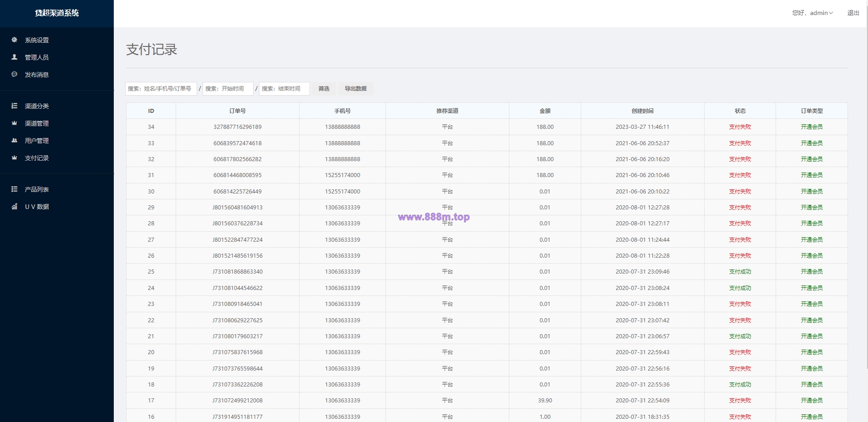Click the crown icon beside 支付记录
The height and width of the screenshot is (422, 868).
[x=15, y=158]
